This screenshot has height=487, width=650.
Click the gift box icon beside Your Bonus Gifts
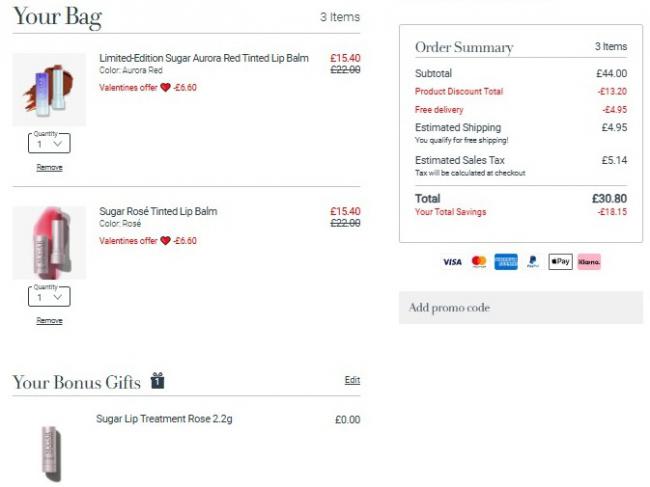[158, 380]
